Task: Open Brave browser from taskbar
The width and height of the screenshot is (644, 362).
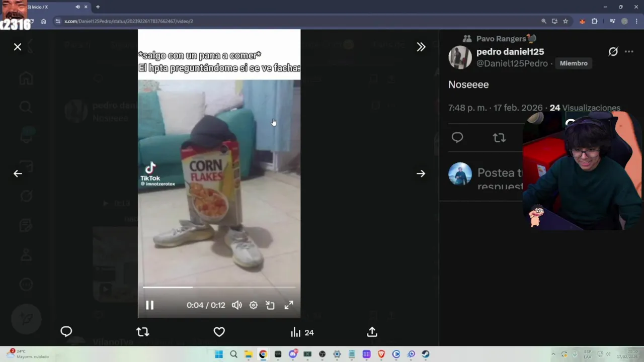Action: pos(381,354)
